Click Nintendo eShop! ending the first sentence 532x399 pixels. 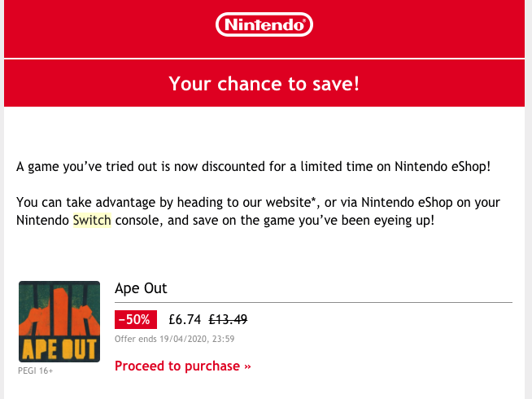point(443,166)
